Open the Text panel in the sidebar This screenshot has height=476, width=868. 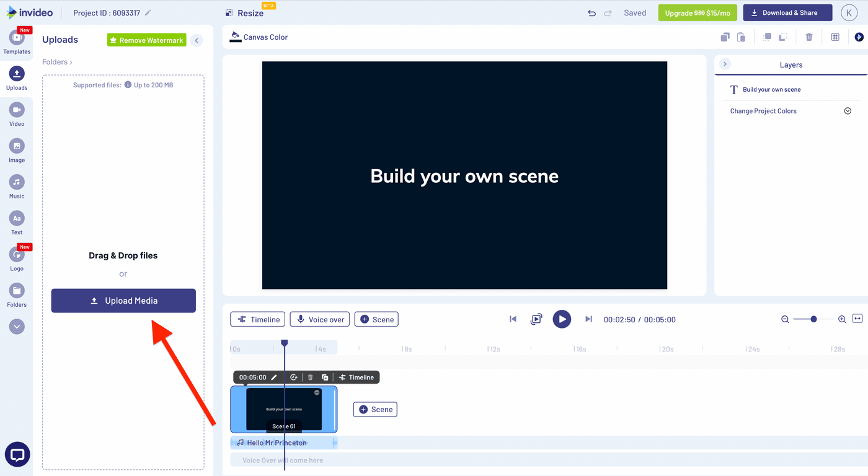pyautogui.click(x=17, y=219)
